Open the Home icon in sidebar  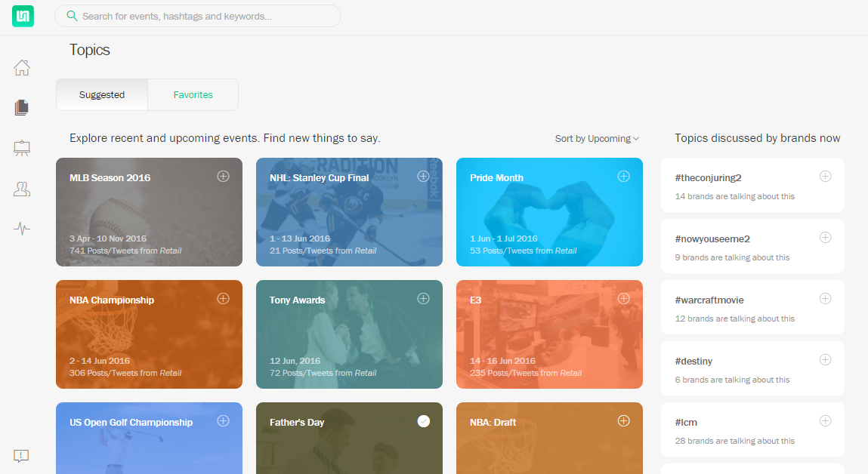22,67
